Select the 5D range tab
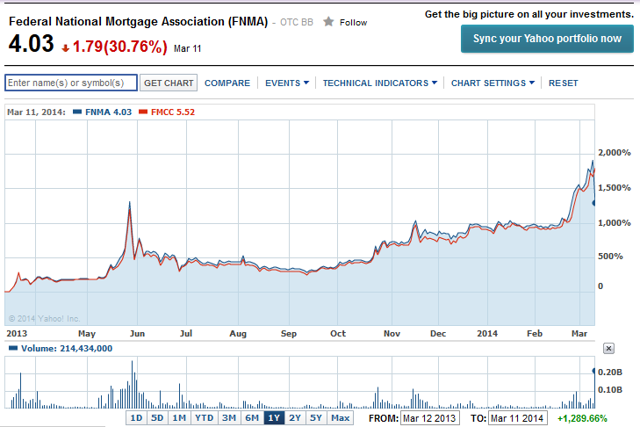640x427 pixels. click(157, 418)
